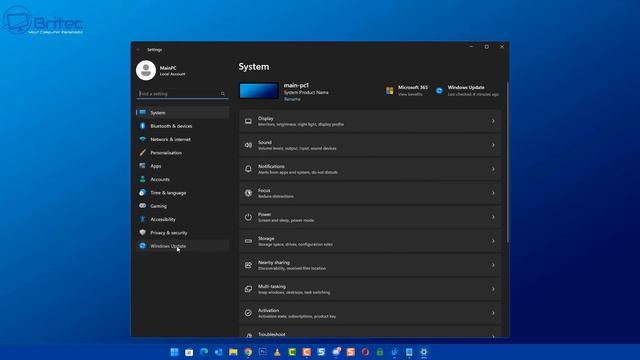The image size is (640, 360).
Task: Click the Personalisation brush icon
Action: pos(142,153)
